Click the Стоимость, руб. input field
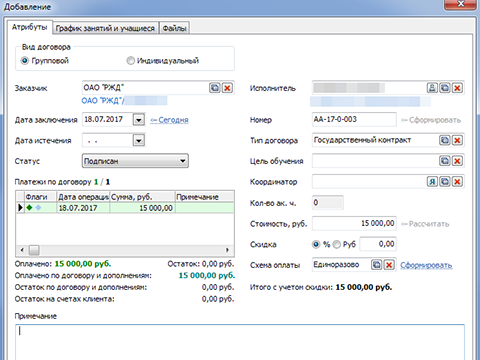480x360 pixels. pos(354,223)
